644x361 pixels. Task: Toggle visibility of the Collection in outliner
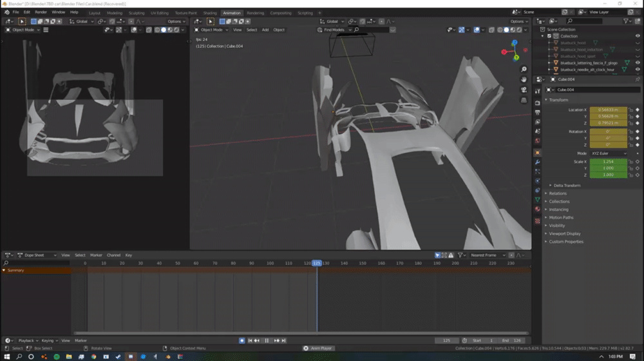637,36
